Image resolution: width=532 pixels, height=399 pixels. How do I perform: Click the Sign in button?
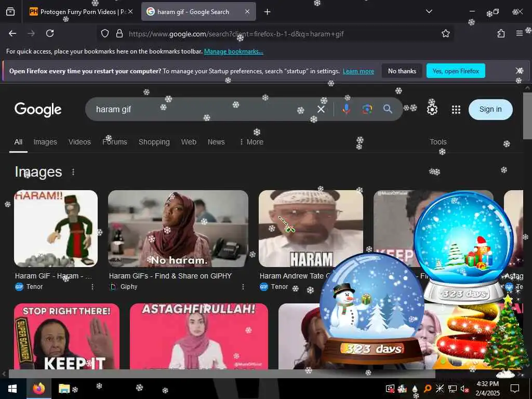490,109
